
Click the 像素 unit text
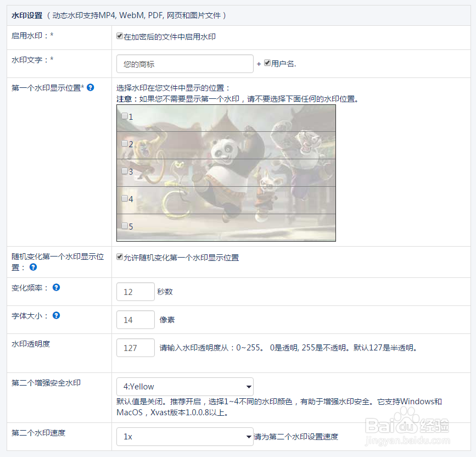click(x=167, y=320)
